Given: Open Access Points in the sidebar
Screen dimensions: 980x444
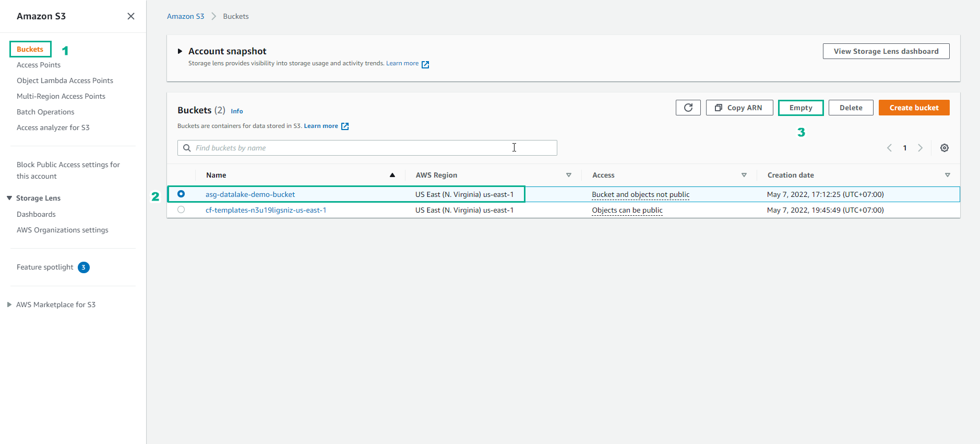Looking at the screenshot, I should pyautogui.click(x=39, y=65).
